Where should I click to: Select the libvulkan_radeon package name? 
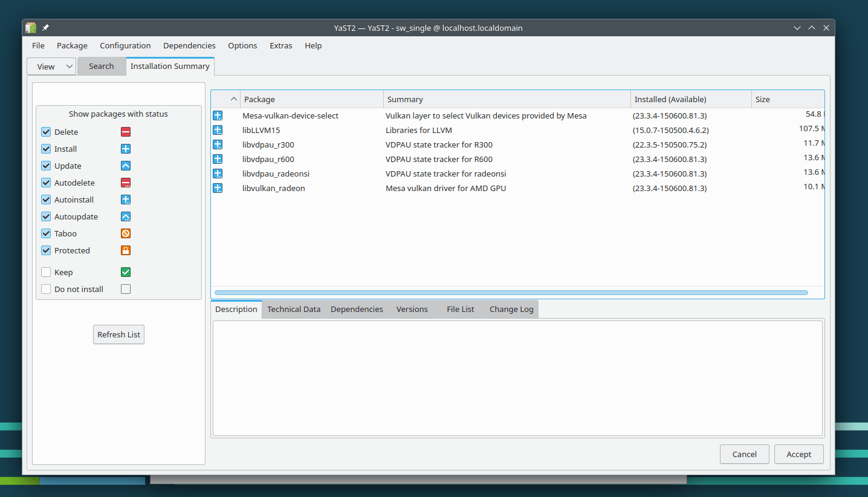point(274,188)
